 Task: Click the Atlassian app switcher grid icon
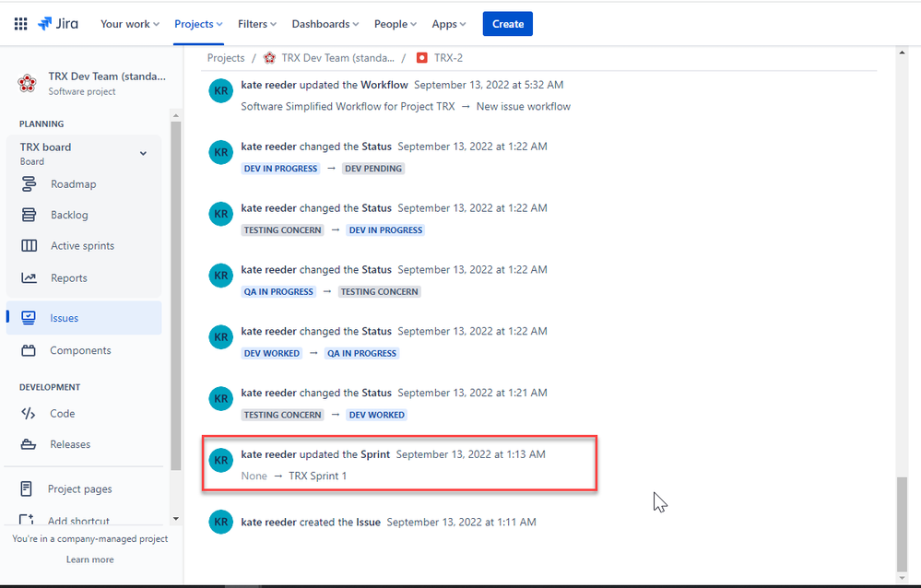(19, 23)
